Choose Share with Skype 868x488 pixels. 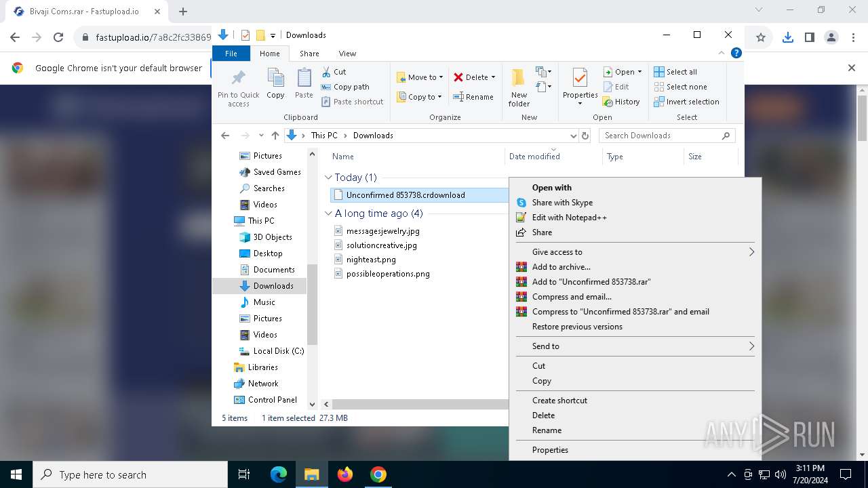tap(635, 203)
